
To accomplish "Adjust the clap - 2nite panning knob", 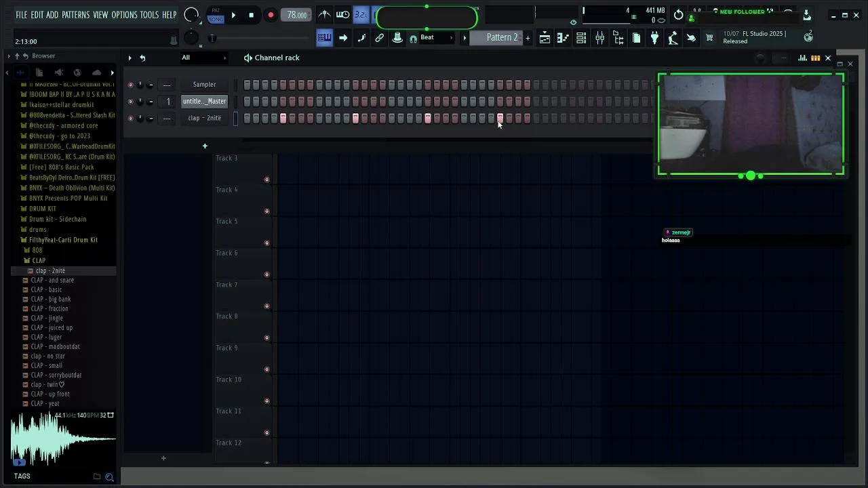I will point(140,119).
